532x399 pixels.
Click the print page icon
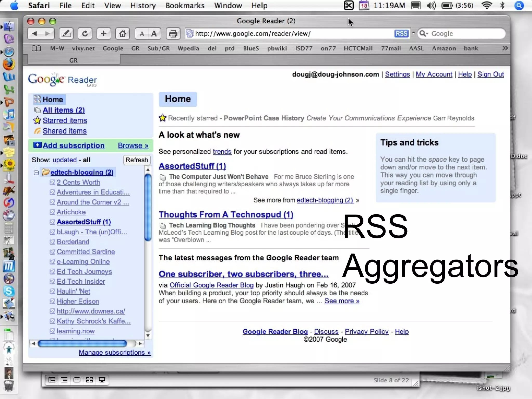pos(173,34)
